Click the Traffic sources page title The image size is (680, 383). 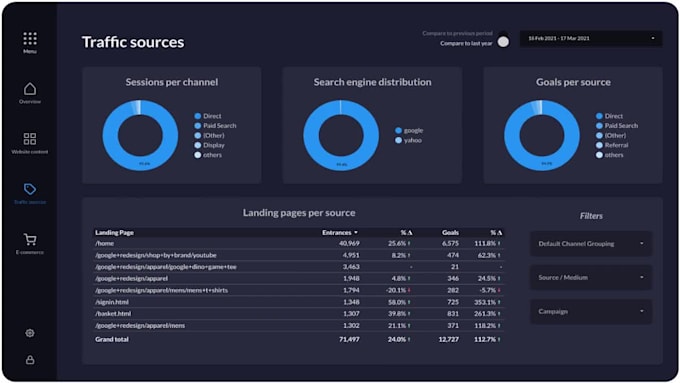pos(133,42)
